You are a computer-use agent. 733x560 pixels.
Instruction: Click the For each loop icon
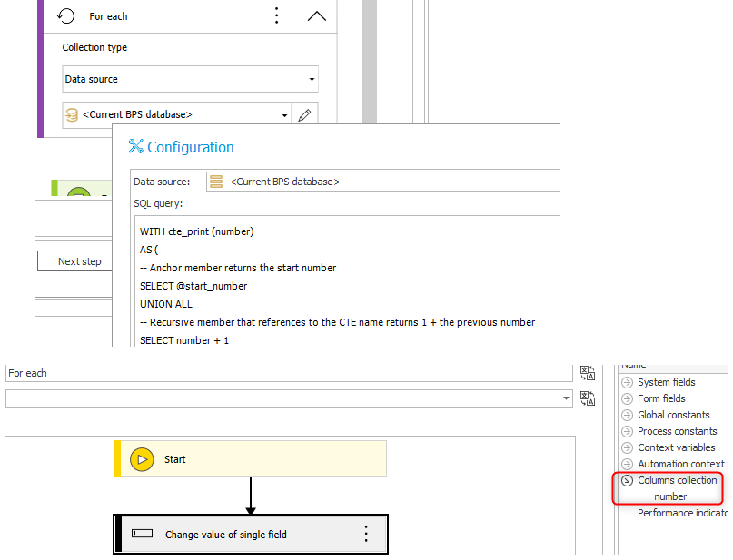(65, 16)
